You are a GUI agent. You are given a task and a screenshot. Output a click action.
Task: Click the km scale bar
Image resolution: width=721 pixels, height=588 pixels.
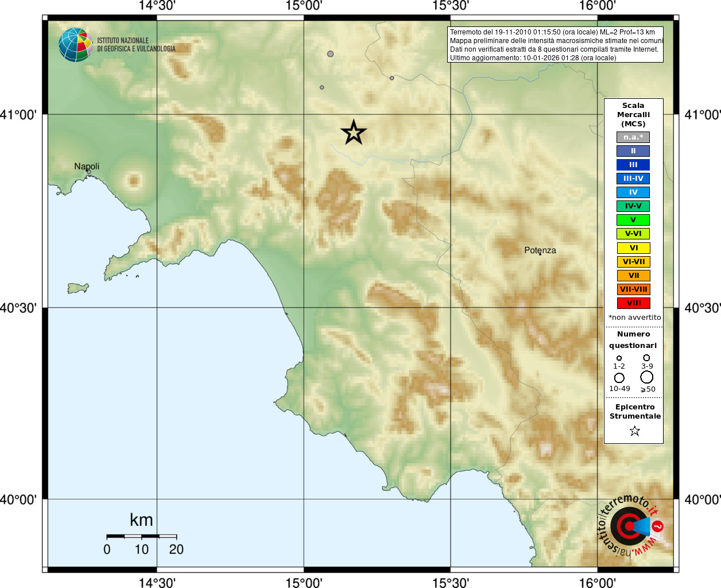[x=141, y=536]
